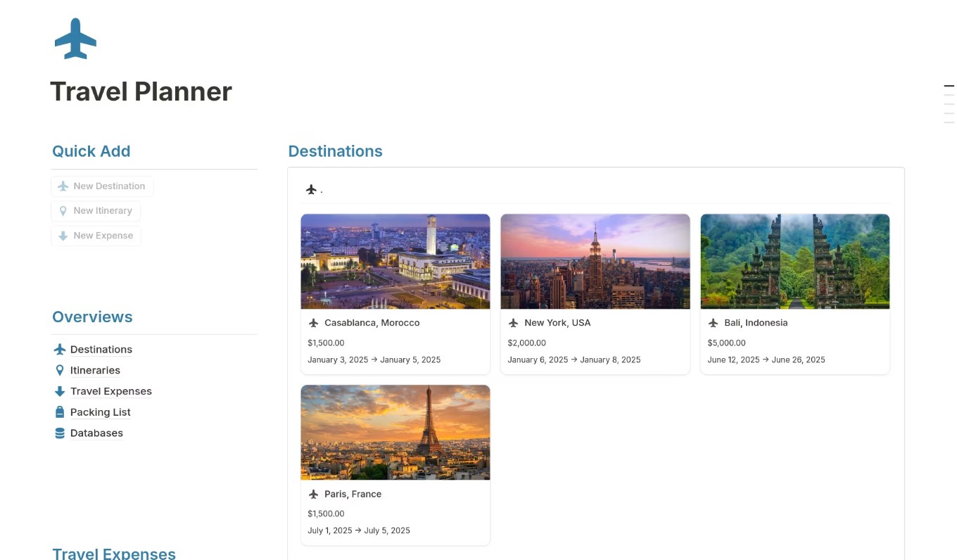Open the Databases link
Image resolution: width=957 pixels, height=560 pixels.
tap(96, 433)
